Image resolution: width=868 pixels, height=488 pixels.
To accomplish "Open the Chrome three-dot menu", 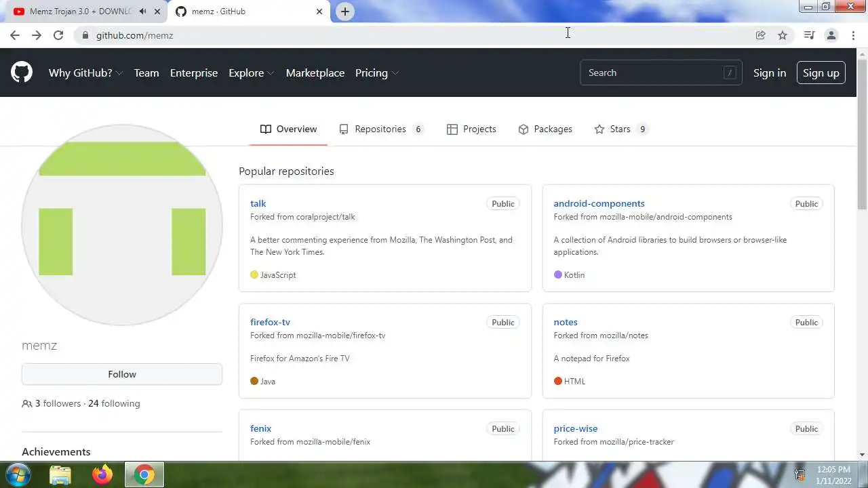I will click(x=853, y=35).
